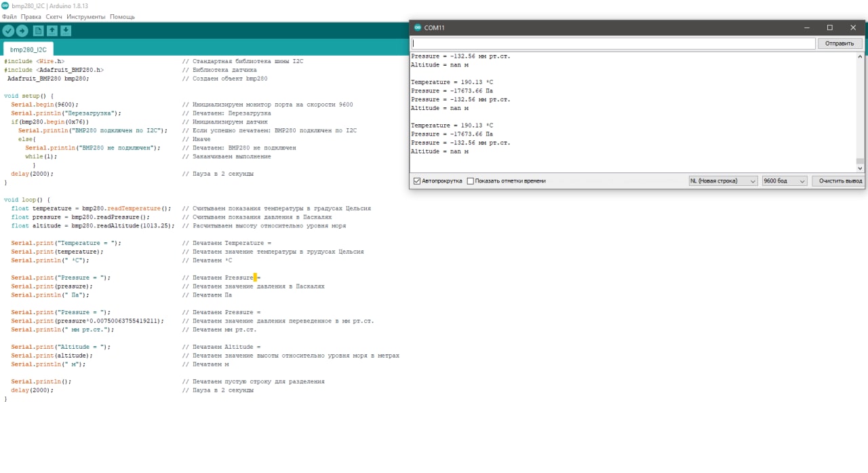868x473 pixels.
Task: Click the Save sketch down-arrow icon
Action: click(x=66, y=31)
